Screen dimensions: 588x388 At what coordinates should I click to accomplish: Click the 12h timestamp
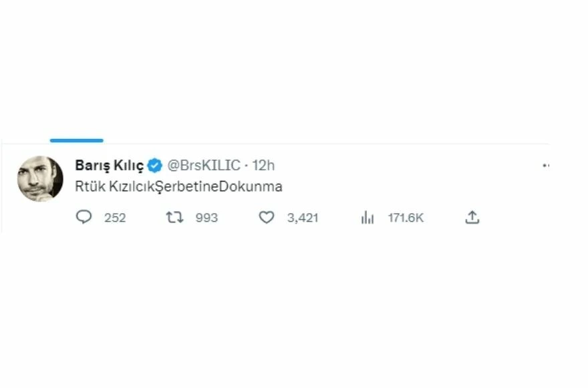[x=263, y=165]
